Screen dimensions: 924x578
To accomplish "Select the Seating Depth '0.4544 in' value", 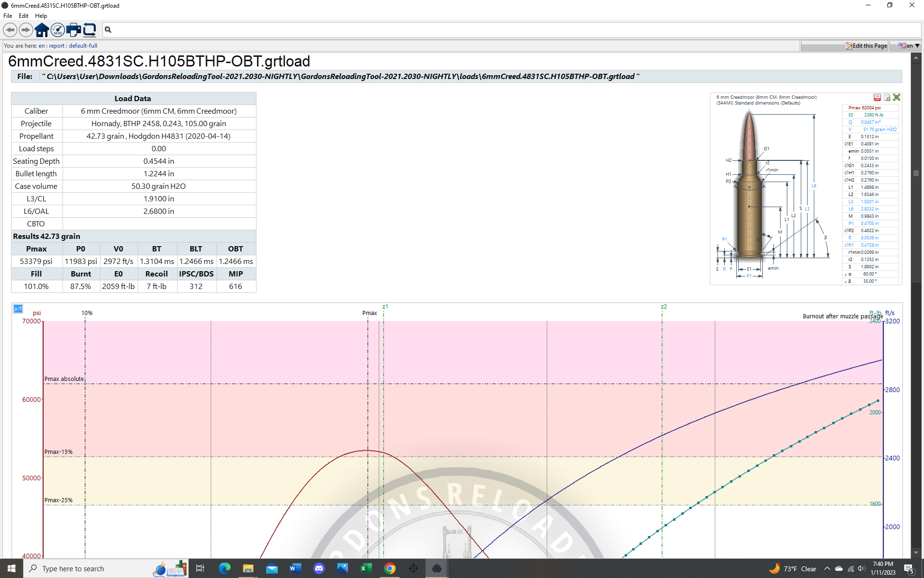I will point(159,161).
